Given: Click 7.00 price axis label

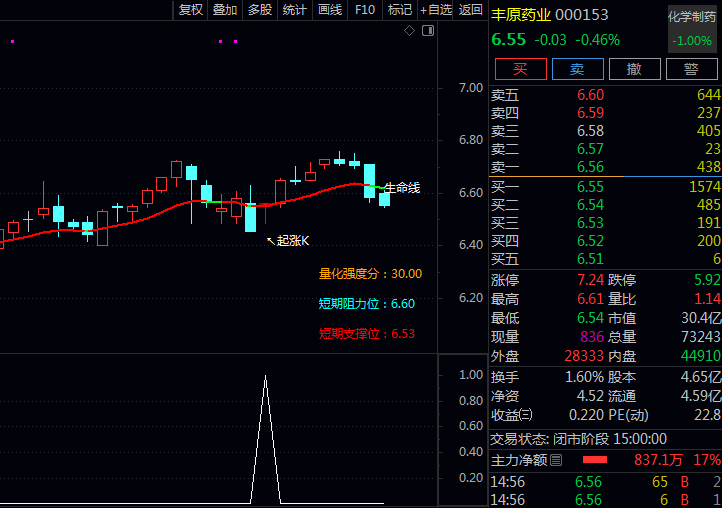Looking at the screenshot, I should [471, 88].
